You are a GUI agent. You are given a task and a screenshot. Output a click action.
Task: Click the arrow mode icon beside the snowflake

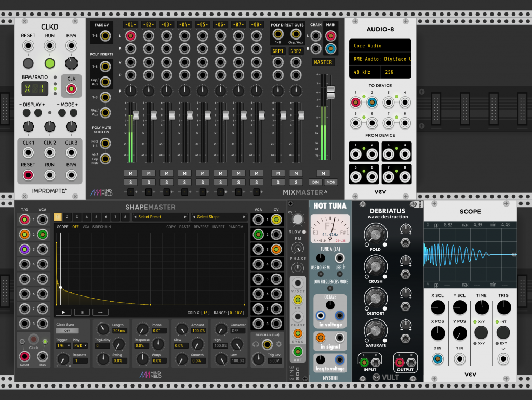pyautogui.click(x=100, y=312)
